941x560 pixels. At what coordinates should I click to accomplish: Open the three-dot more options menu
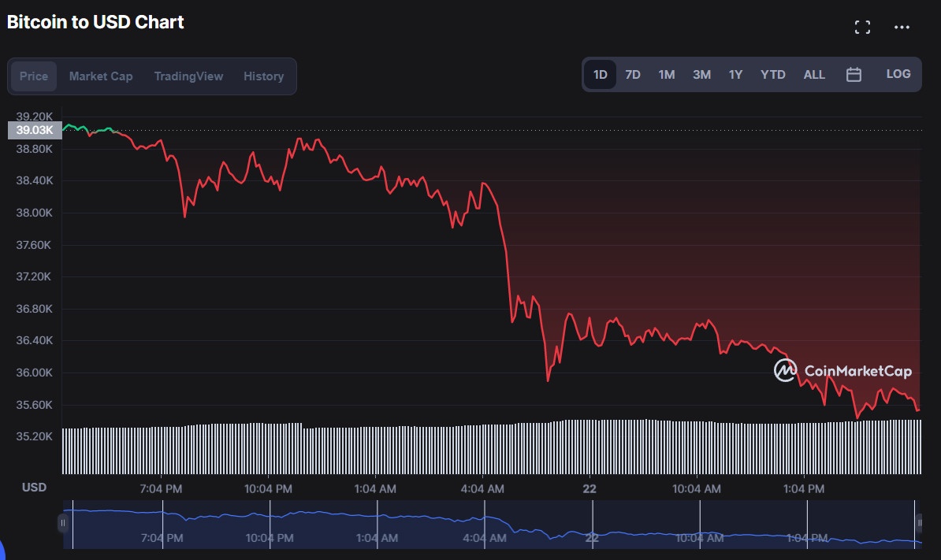(902, 28)
